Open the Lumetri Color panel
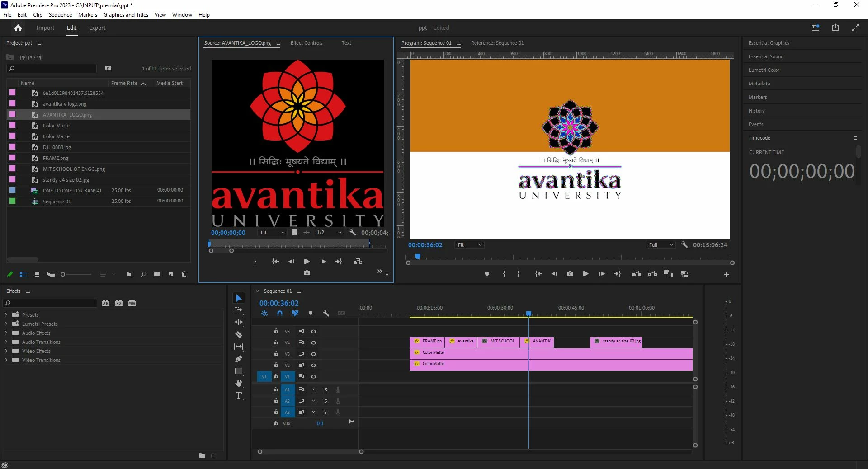This screenshot has height=469, width=868. click(x=764, y=70)
